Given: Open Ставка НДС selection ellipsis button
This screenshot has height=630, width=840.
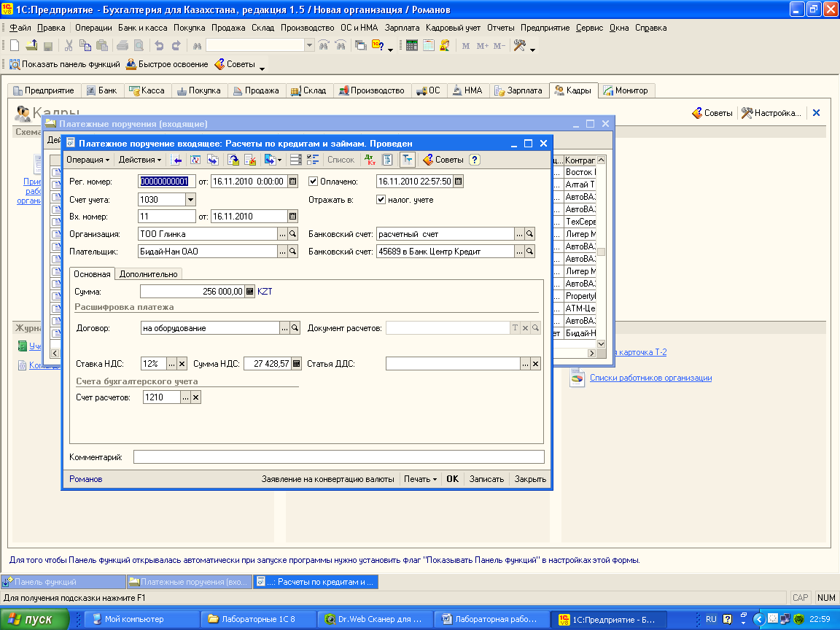Looking at the screenshot, I should 172,364.
